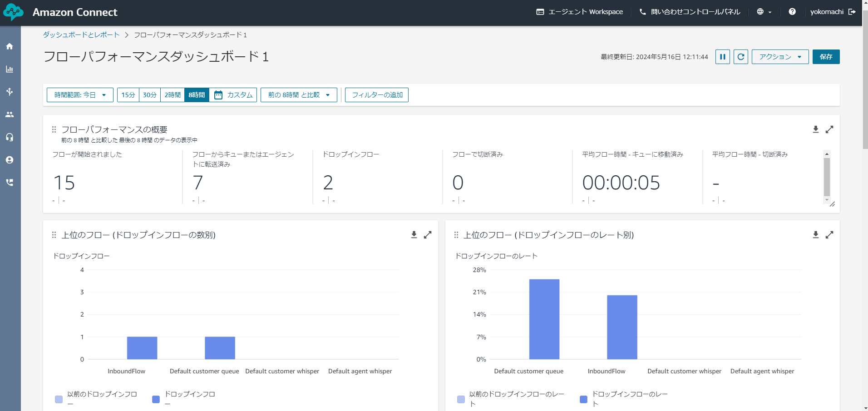This screenshot has width=868, height=411.
Task: Expand the ドロップインフローのレート別 chart
Action: tap(829, 235)
